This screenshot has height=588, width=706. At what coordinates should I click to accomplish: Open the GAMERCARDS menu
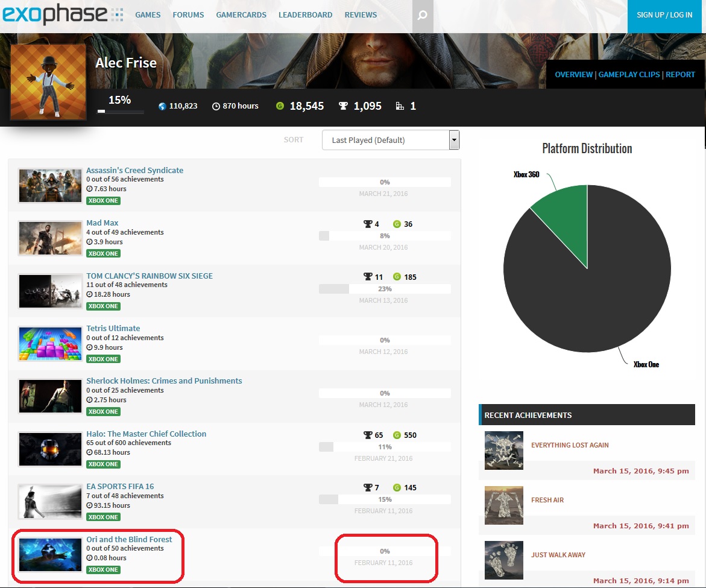coord(241,15)
